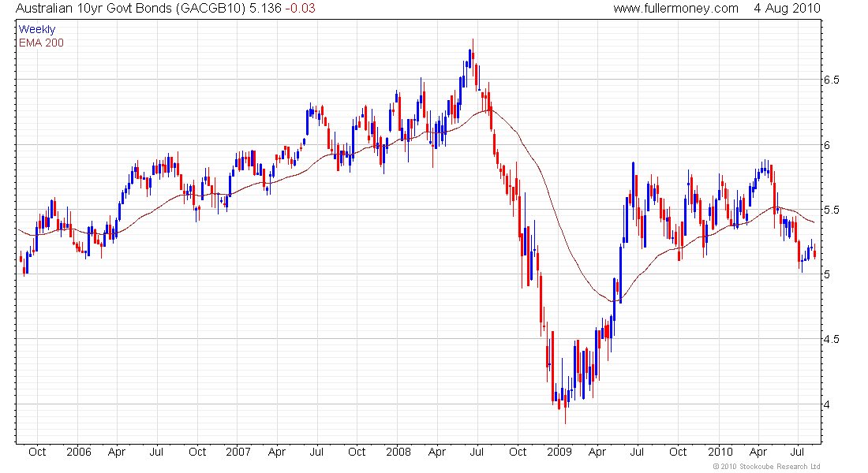
Task: Click the 5 y-axis label
Action: (x=827, y=274)
